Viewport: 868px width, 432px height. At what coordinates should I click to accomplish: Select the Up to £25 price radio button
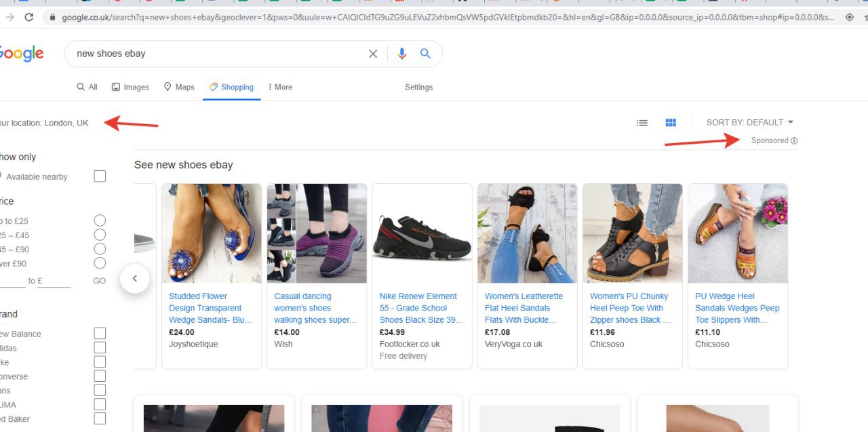tap(100, 220)
